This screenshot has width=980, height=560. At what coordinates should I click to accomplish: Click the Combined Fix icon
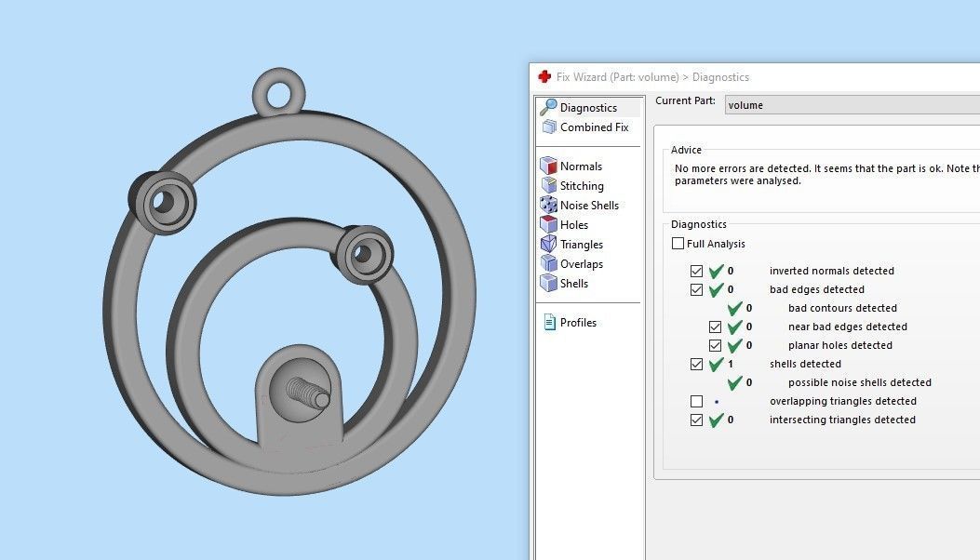549,127
